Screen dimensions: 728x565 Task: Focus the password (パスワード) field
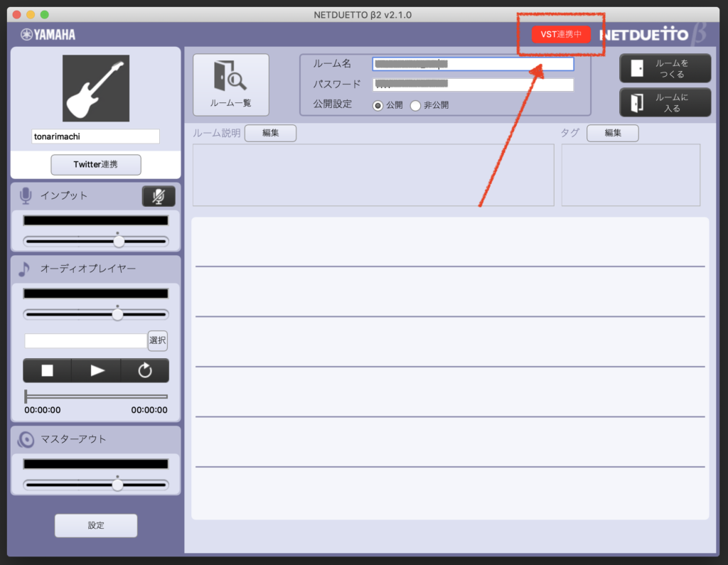click(x=473, y=85)
